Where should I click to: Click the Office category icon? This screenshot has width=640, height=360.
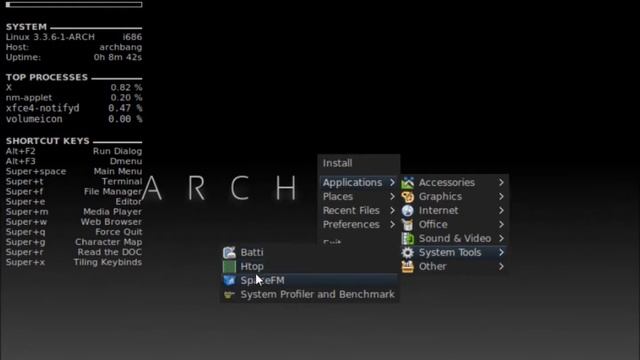[x=407, y=224]
